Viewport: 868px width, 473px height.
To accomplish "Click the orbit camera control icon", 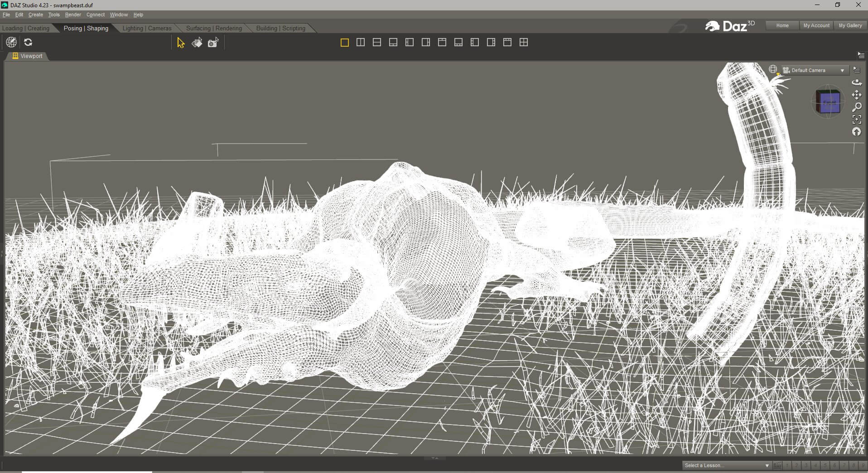I will coord(857,82).
